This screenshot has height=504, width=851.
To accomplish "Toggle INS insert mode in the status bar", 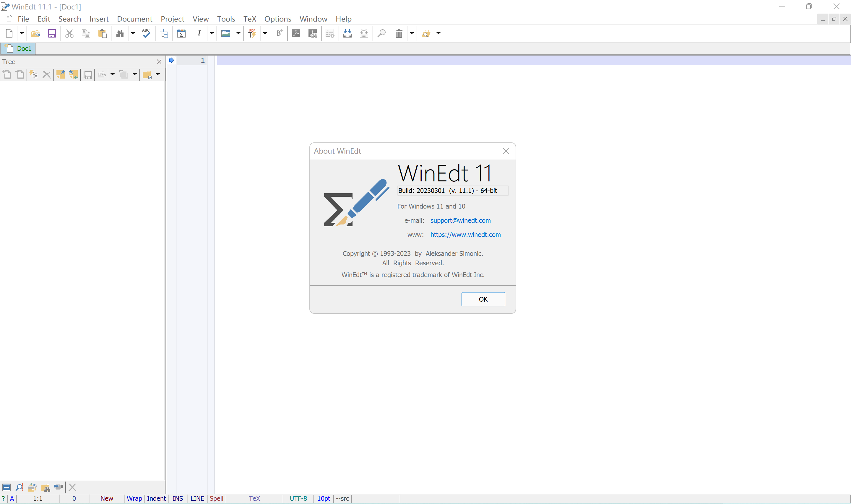I will (178, 498).
